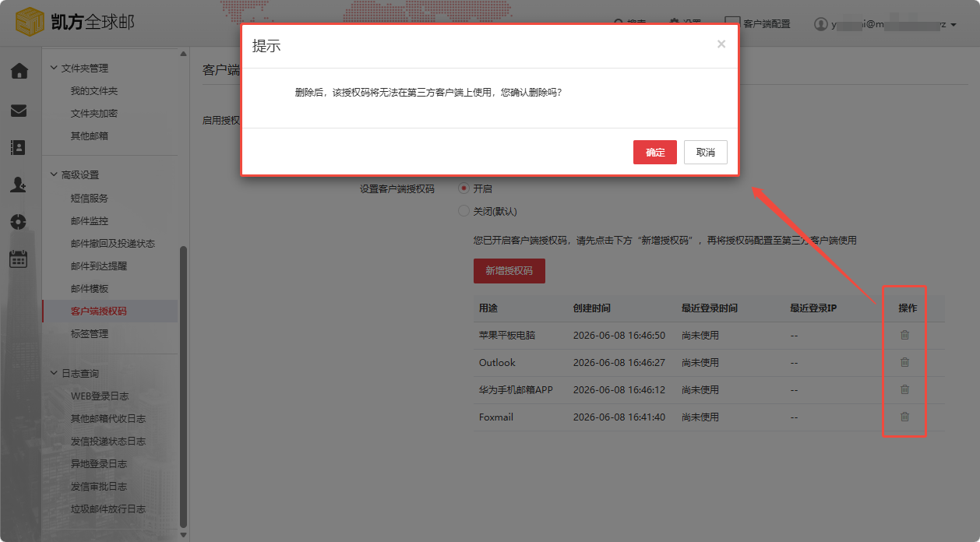Open 垃圾邮件放行日志
Viewport: 980px width, 542px height.
click(x=108, y=509)
